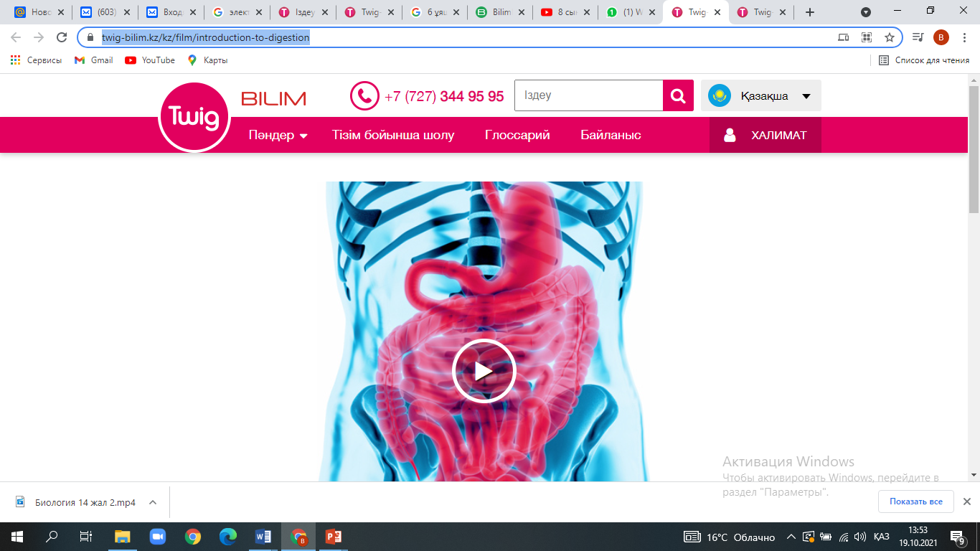
Task: Open the Chrome profile avatar B
Action: coord(941,37)
